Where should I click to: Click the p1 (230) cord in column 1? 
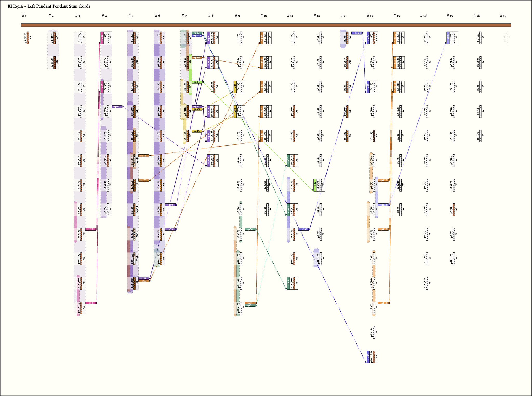point(28,38)
